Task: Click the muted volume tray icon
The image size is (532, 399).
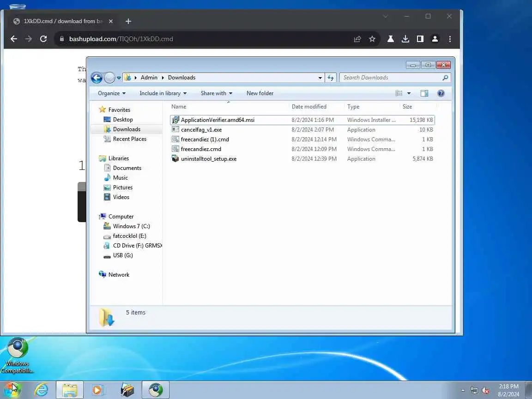Action: click(485, 391)
